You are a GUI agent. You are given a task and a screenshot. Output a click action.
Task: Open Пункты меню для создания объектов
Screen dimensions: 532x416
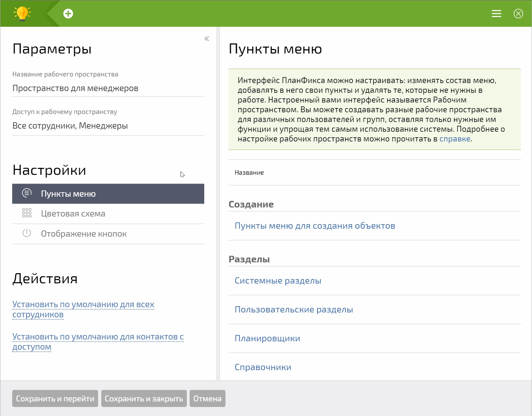tap(315, 226)
